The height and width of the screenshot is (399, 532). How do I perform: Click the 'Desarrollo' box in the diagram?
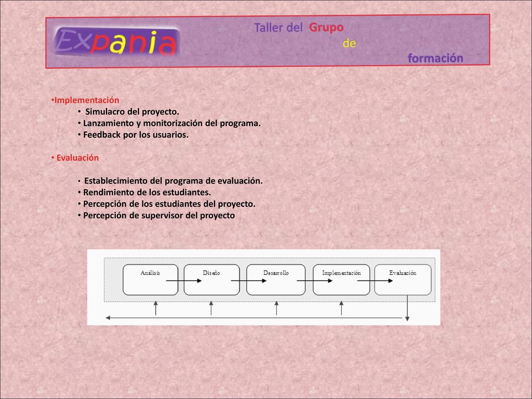276,280
